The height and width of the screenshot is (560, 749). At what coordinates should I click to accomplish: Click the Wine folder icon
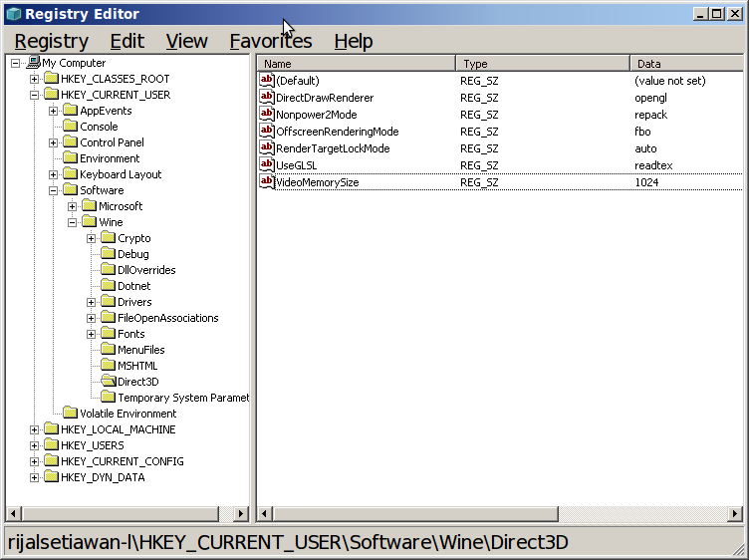point(90,221)
